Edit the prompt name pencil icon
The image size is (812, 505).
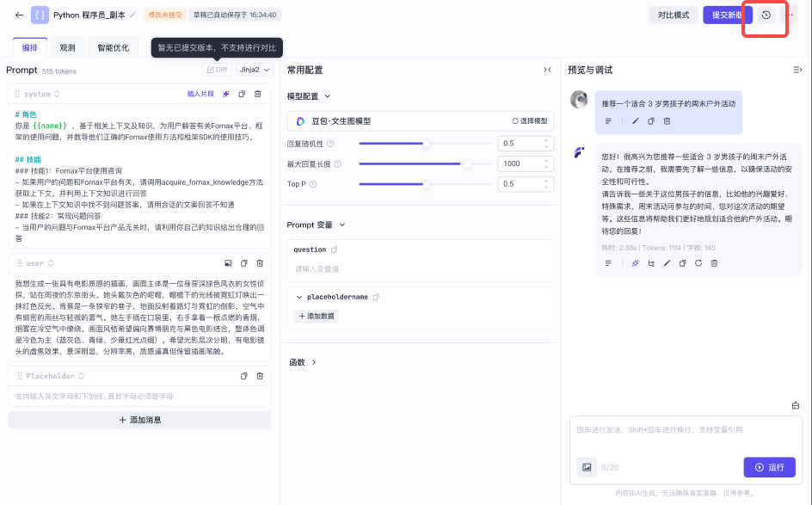132,15
